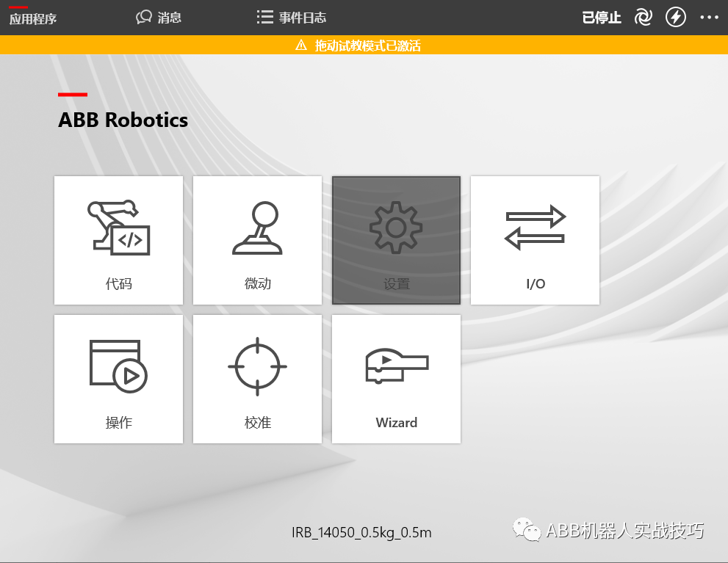Open the three-dot overflow menu

[x=709, y=17]
